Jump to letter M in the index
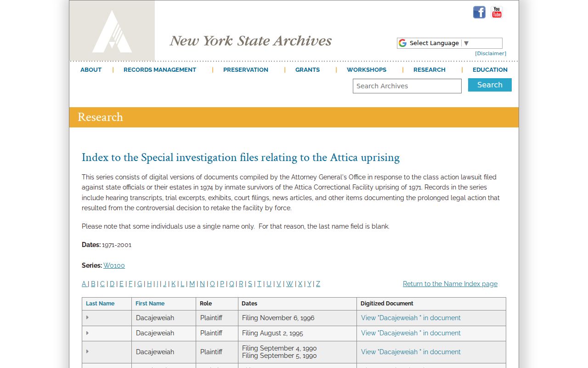This screenshot has width=588, height=368. point(192,284)
